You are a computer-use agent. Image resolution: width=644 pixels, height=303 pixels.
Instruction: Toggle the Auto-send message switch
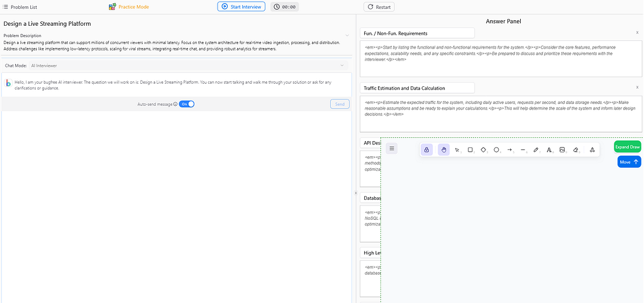pos(186,104)
